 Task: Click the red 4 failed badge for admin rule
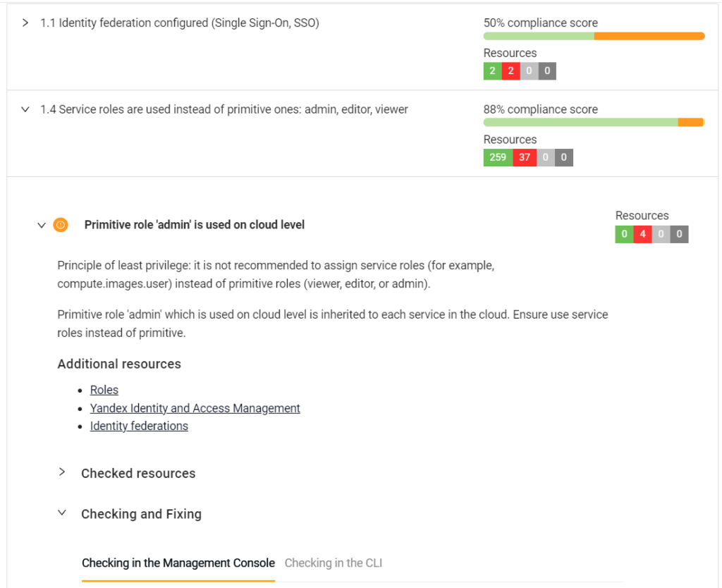point(642,234)
